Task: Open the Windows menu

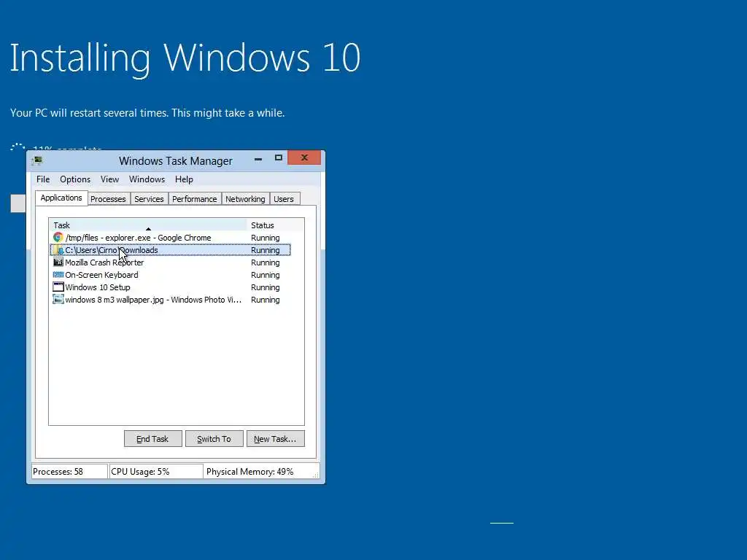Action: coord(147,179)
